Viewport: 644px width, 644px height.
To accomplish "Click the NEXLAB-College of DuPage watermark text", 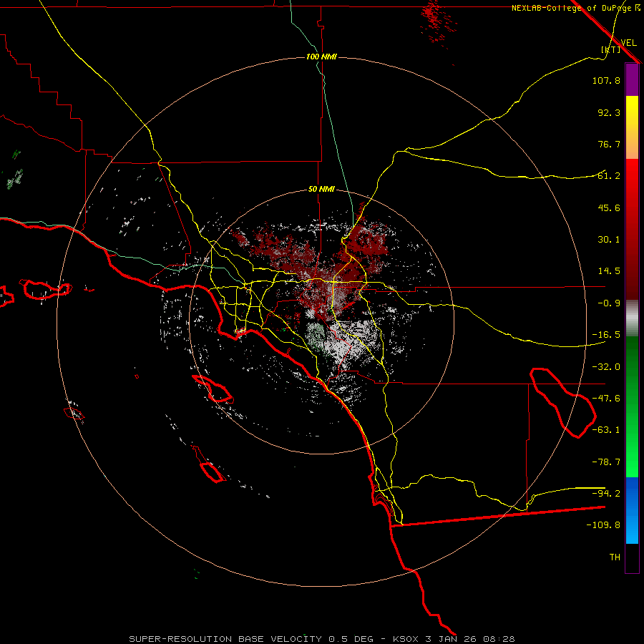I will point(575,8).
